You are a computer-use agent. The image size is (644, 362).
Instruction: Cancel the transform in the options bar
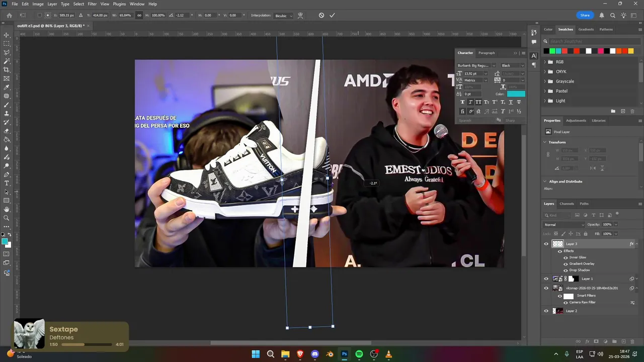[x=321, y=15]
